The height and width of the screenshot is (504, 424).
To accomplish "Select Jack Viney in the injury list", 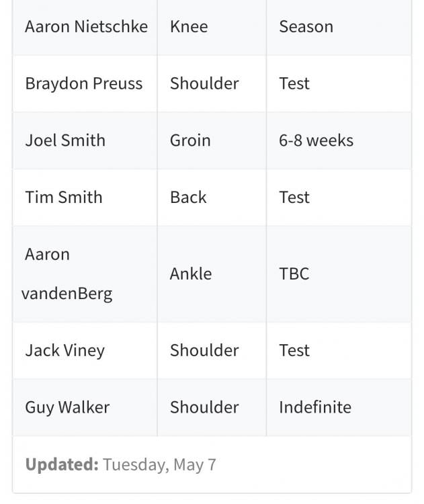I will pos(65,351).
